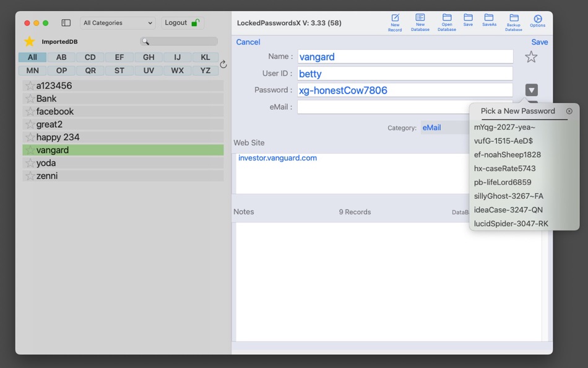Pick password vufG-1515-AeD$
Viewport: 588px width, 368px height.
click(503, 141)
